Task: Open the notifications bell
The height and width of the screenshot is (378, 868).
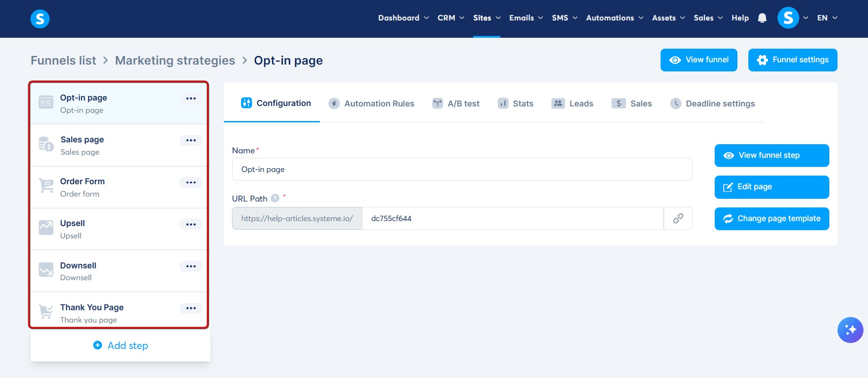Action: pos(762,18)
